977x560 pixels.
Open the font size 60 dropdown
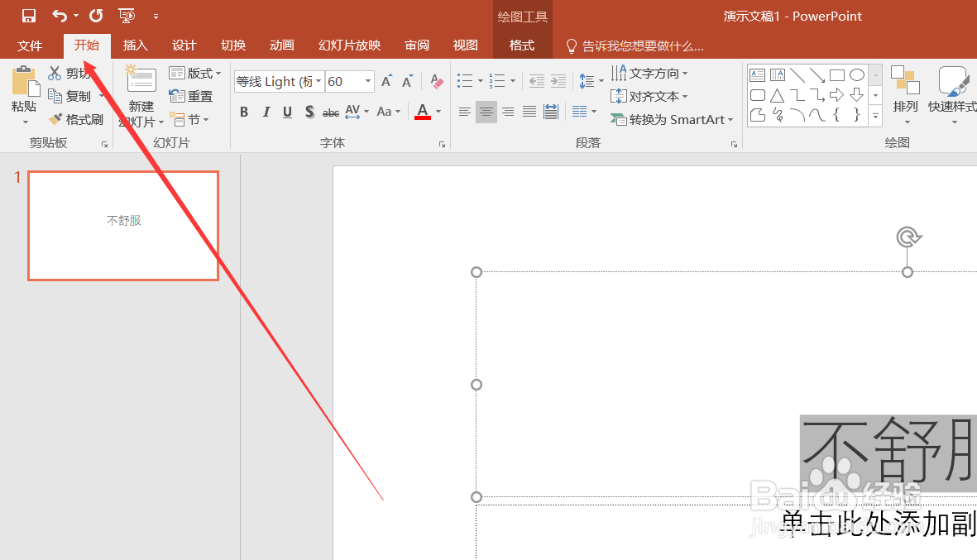[367, 81]
